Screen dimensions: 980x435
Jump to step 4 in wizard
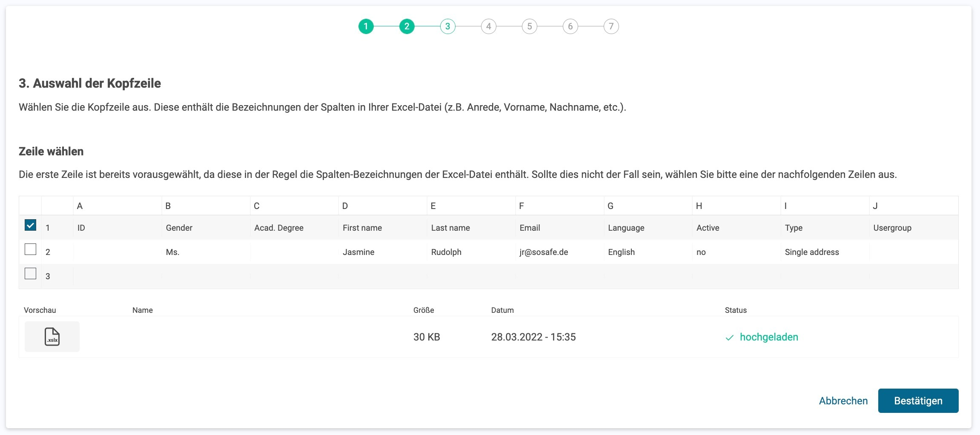[x=488, y=26]
